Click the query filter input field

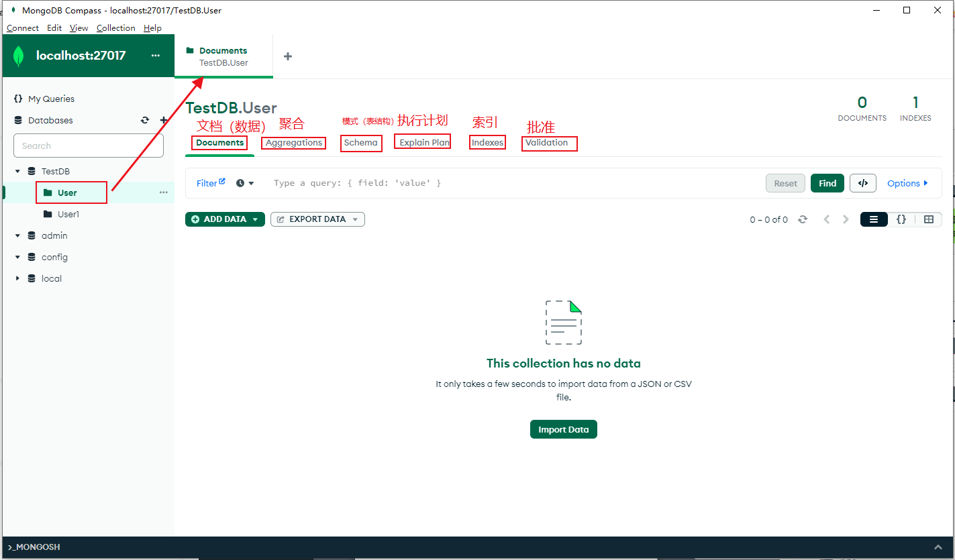513,183
